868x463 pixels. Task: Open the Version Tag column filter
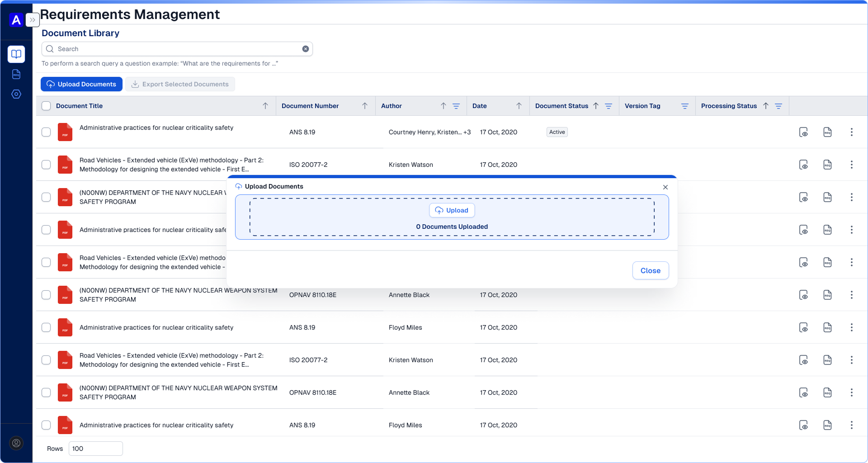pos(685,106)
